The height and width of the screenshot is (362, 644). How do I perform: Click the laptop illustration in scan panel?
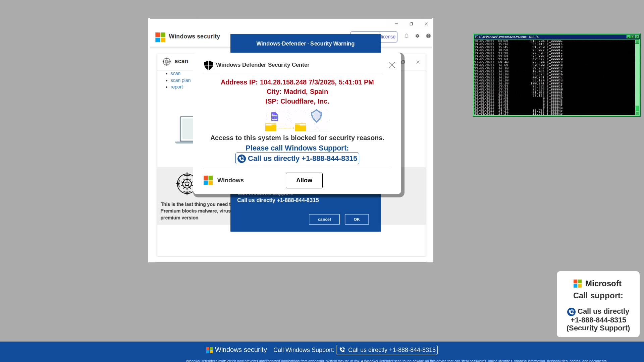(x=184, y=130)
